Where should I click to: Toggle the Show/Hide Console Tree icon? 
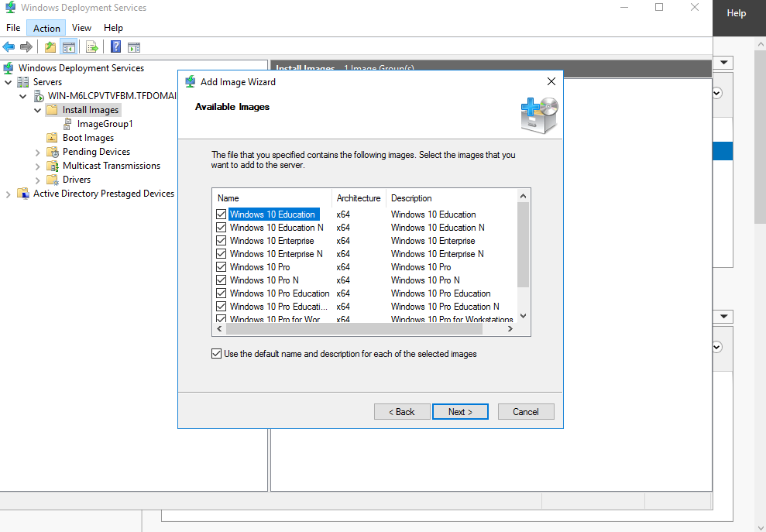(68, 47)
